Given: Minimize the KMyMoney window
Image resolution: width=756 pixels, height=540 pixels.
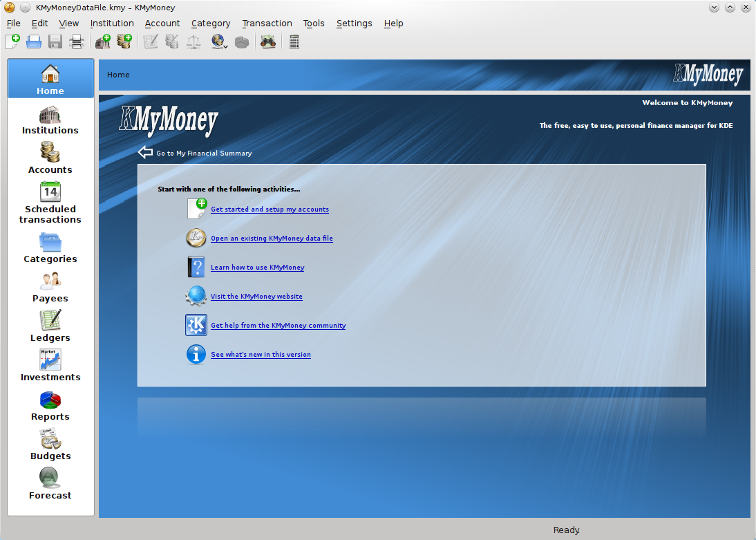Looking at the screenshot, I should (714, 7).
